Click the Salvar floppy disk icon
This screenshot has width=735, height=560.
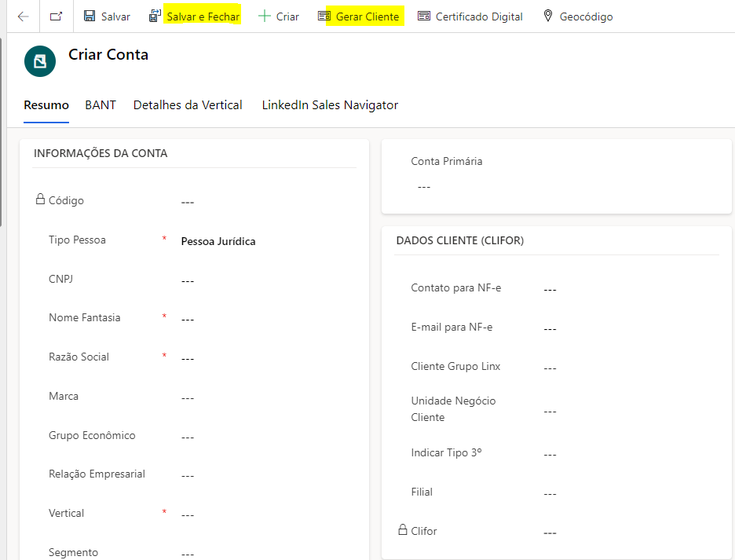[x=90, y=16]
